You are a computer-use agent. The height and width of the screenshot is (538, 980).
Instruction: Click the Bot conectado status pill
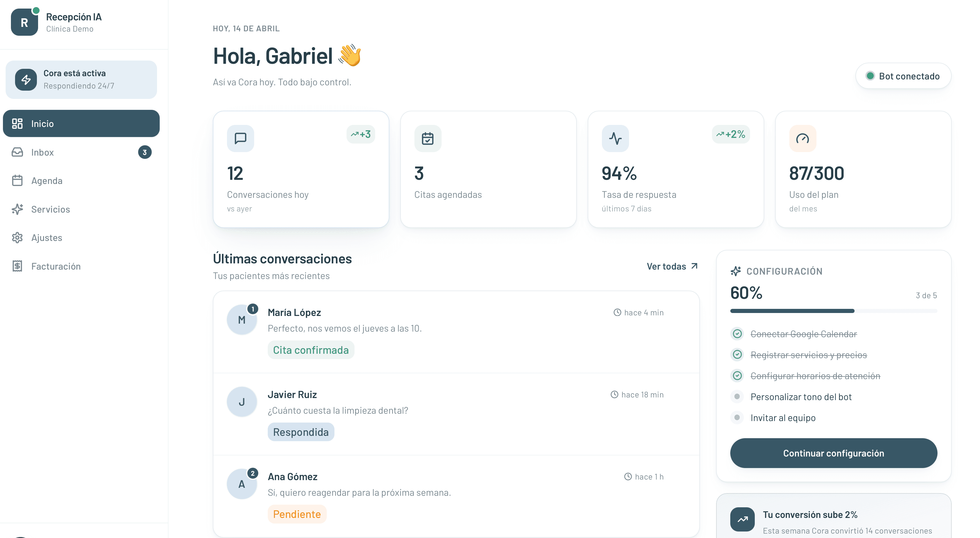[x=903, y=76]
